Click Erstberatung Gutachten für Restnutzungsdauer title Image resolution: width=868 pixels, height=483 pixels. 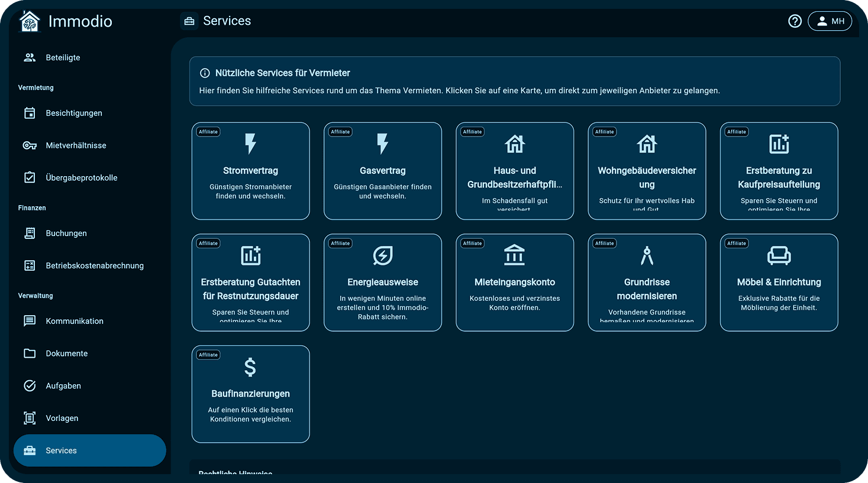(251, 289)
